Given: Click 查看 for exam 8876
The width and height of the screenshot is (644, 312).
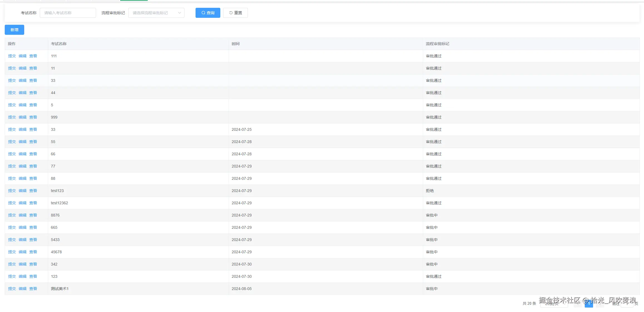Looking at the screenshot, I should [x=33, y=215].
